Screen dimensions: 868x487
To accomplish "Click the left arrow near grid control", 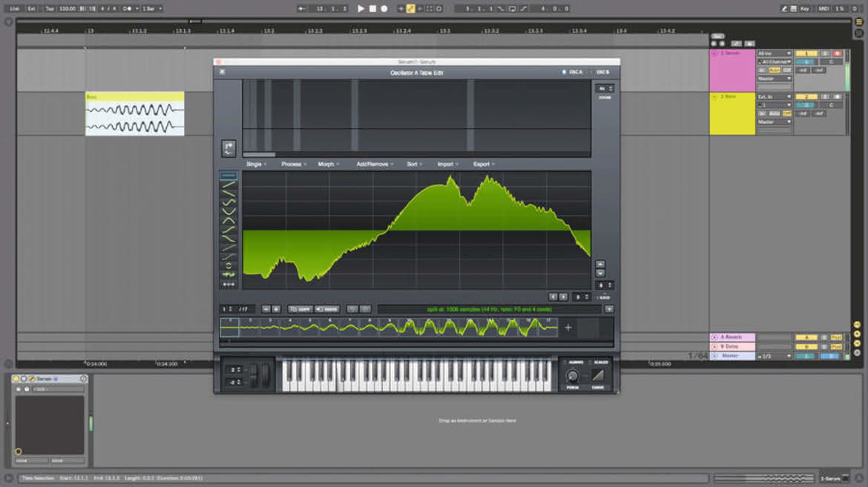I will tap(553, 297).
